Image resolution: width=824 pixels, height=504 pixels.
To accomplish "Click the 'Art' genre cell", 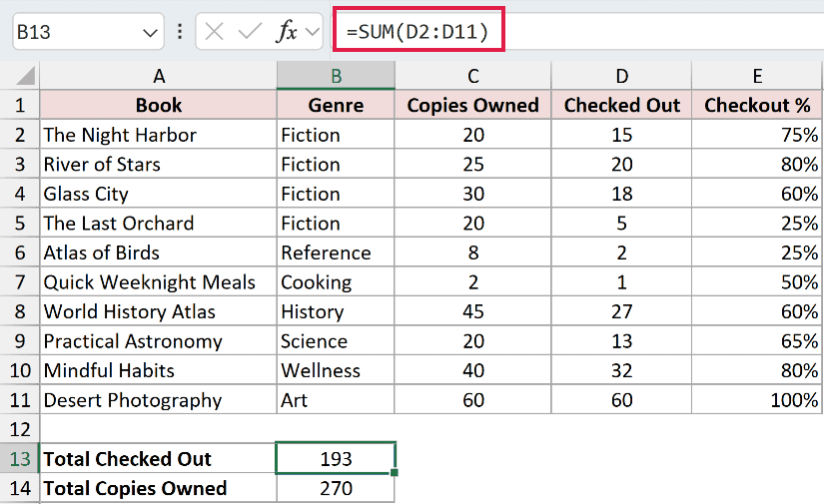I will click(336, 400).
